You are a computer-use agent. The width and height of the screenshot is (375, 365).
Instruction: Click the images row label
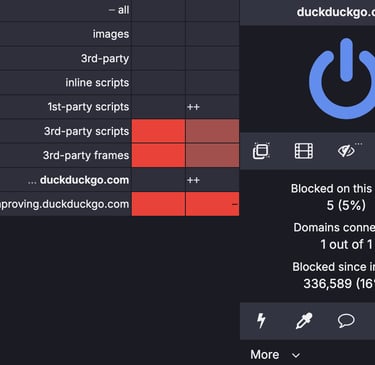point(111,34)
